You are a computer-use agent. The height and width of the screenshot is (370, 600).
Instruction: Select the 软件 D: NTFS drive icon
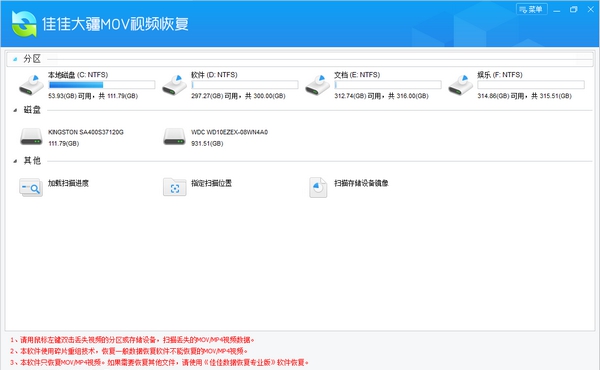click(x=174, y=85)
